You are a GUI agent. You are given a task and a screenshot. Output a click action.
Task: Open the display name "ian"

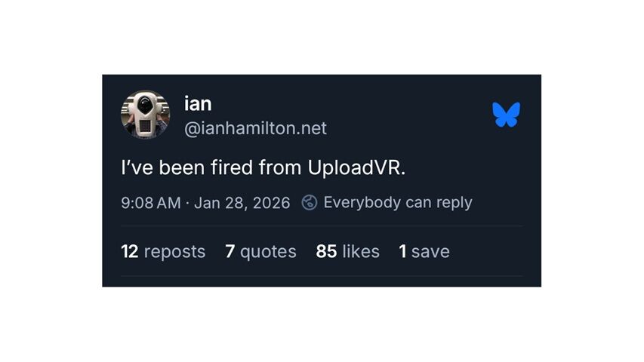coord(198,103)
